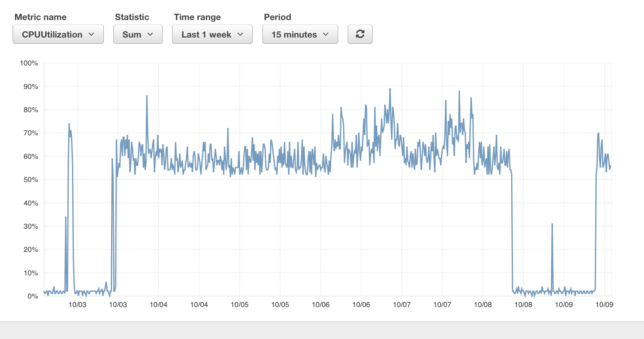Viewport: 644px width, 339px height.
Task: Expand the 15 minutes period dropdown
Action: pos(300,34)
